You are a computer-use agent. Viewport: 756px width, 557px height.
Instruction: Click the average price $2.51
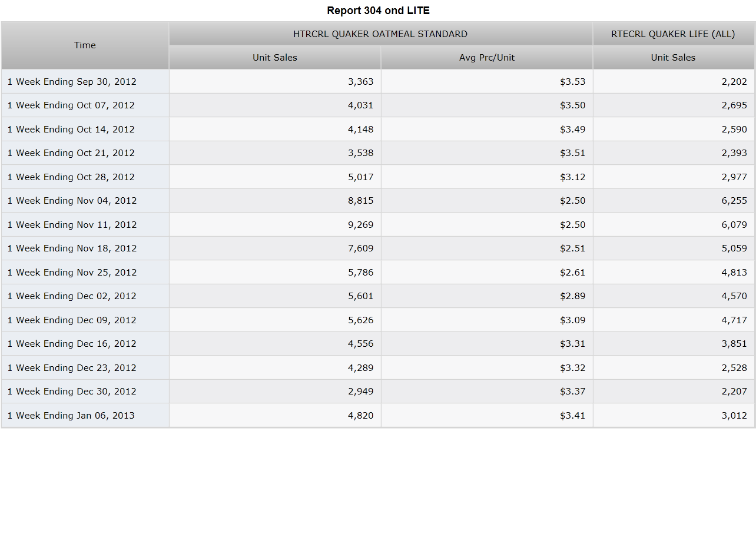click(573, 248)
